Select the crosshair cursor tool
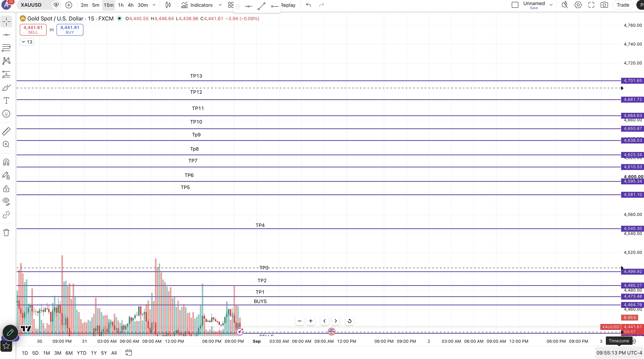 (x=6, y=22)
